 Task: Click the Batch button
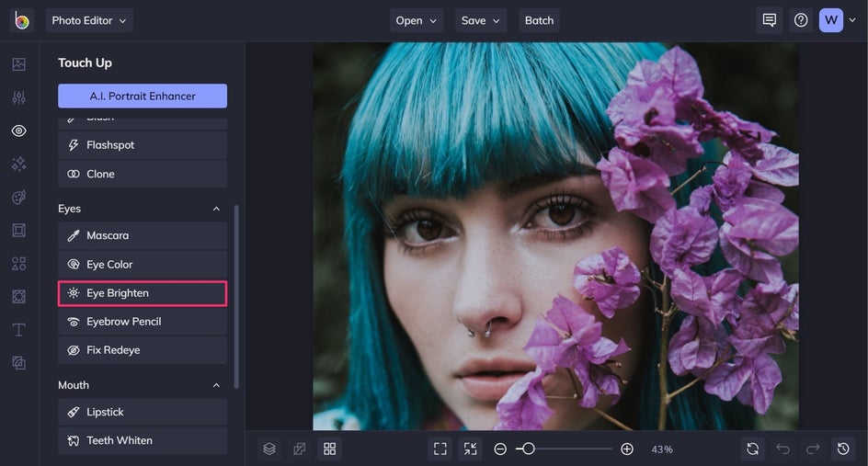pos(539,20)
